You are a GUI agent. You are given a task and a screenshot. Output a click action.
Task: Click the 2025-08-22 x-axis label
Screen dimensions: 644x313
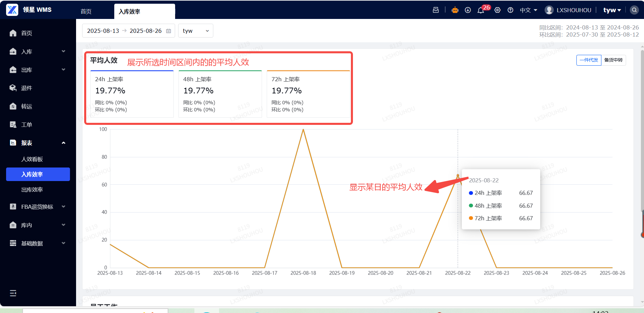click(458, 273)
